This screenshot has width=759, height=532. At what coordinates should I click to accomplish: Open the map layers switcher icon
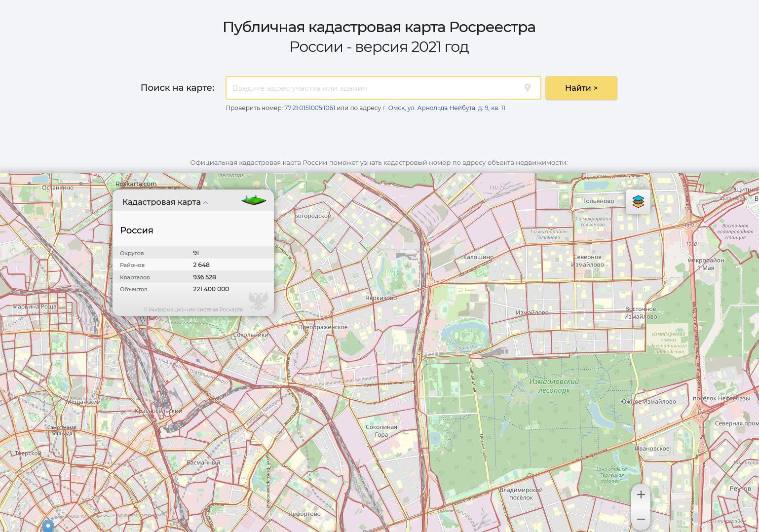pos(638,202)
